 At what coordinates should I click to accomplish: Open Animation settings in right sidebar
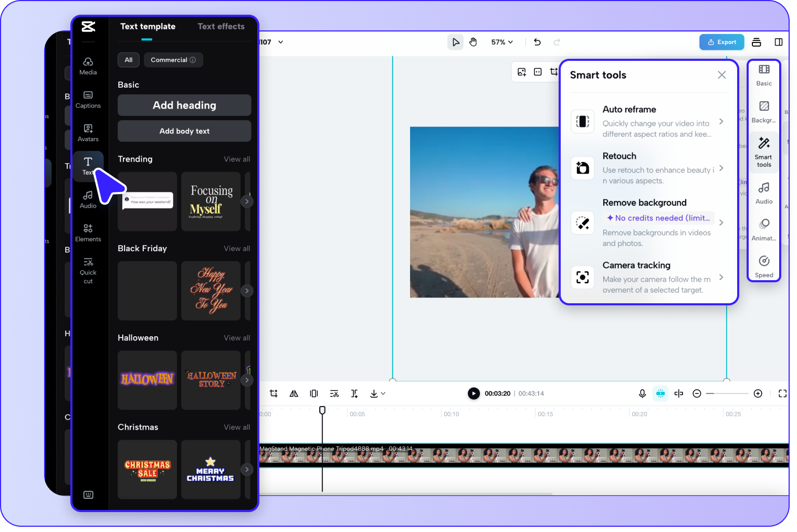[764, 230]
